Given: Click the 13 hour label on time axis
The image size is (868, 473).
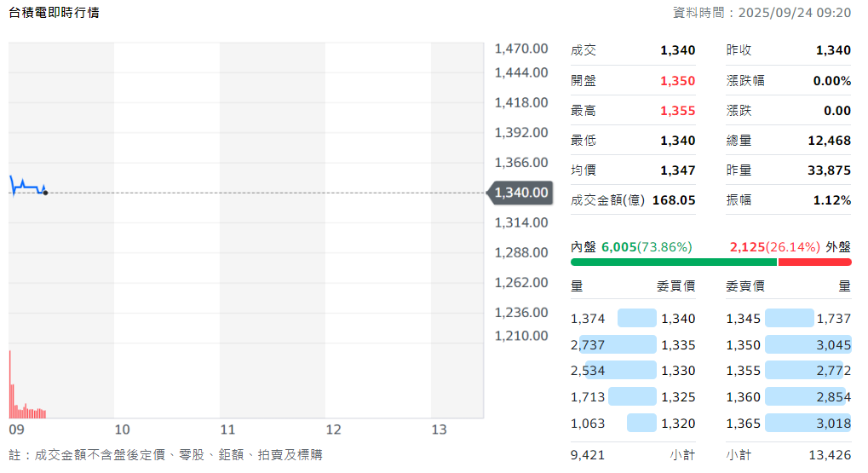Looking at the screenshot, I should pos(439,430).
